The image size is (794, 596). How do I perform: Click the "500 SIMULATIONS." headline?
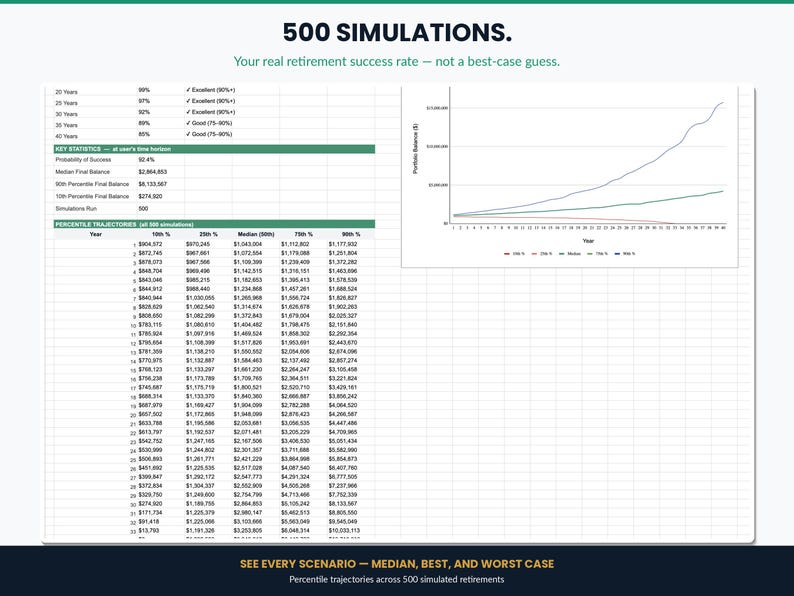397,32
